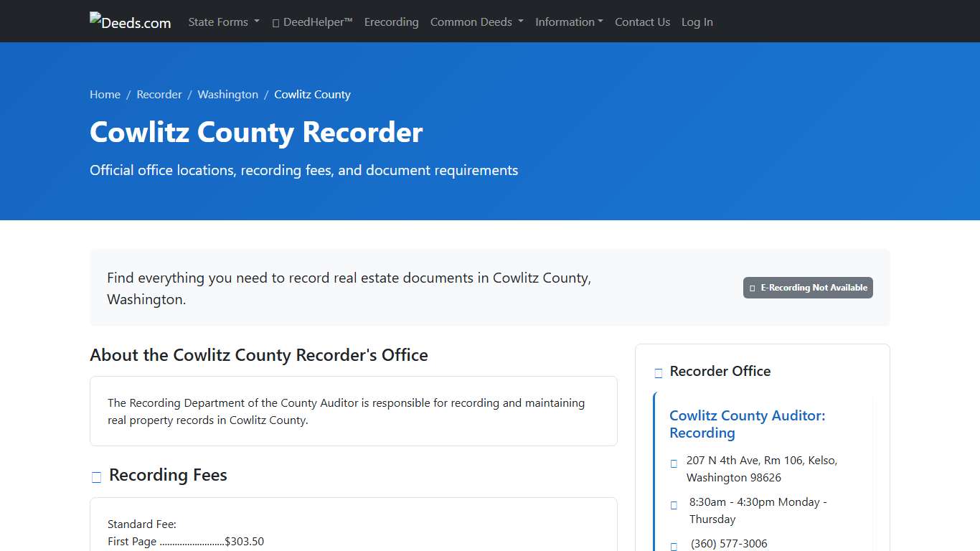Screen dimensions: 980x551
Task: Click the icon on the E-Recording Not Available badge
Action: (x=753, y=288)
